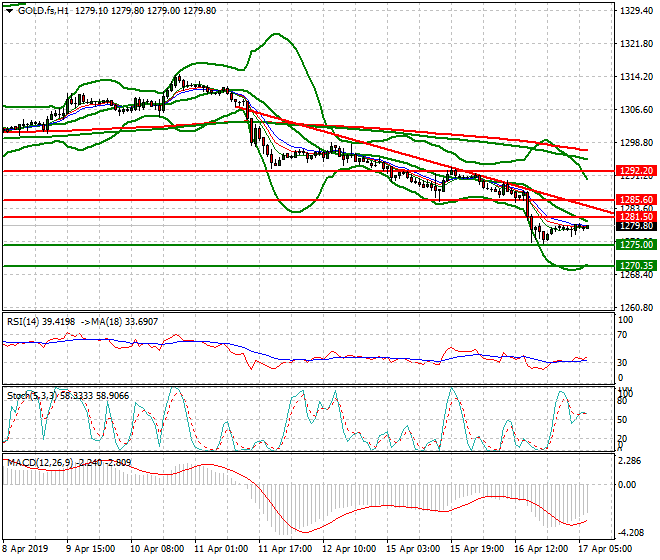This screenshot has height=560, width=660.
Task: Click the red 1281.50 level tag
Action: (636, 216)
